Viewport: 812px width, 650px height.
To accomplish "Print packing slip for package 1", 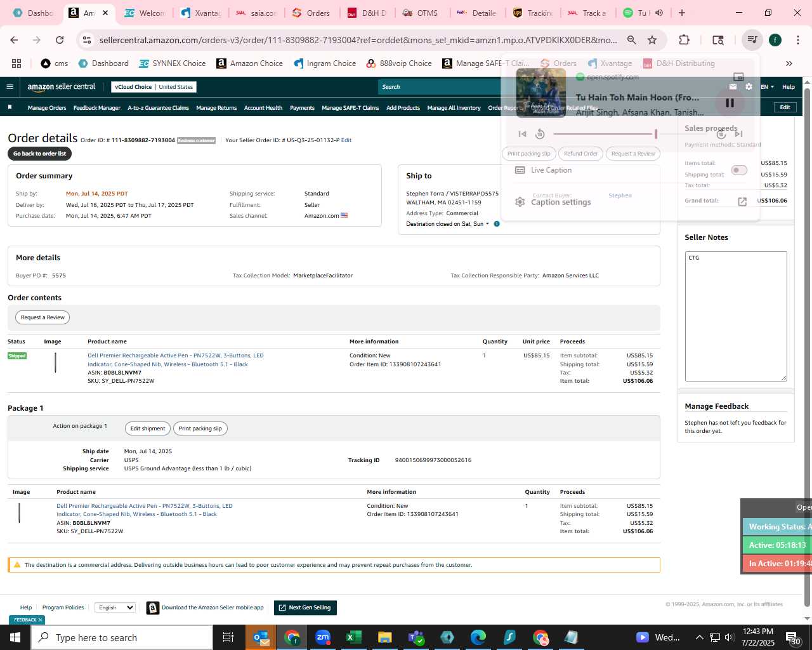I will click(200, 428).
